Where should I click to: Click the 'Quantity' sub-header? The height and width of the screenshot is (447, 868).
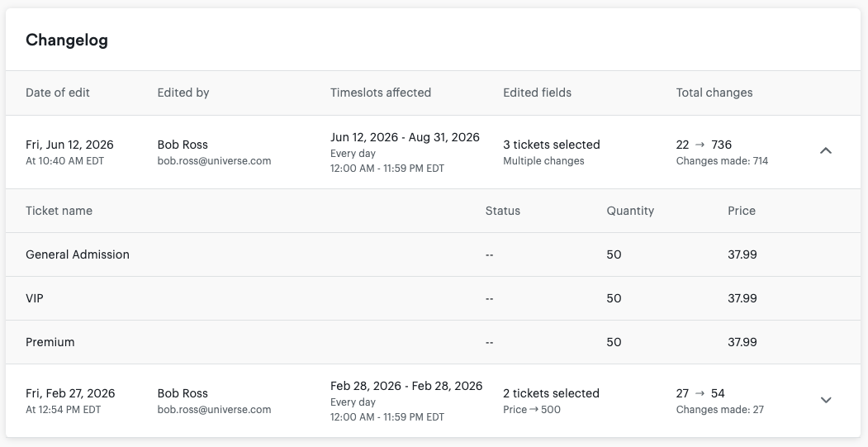pyautogui.click(x=630, y=211)
